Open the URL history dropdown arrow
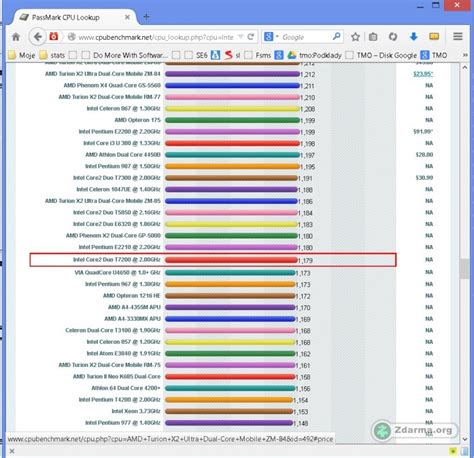This screenshot has height=458, width=474. point(241,37)
